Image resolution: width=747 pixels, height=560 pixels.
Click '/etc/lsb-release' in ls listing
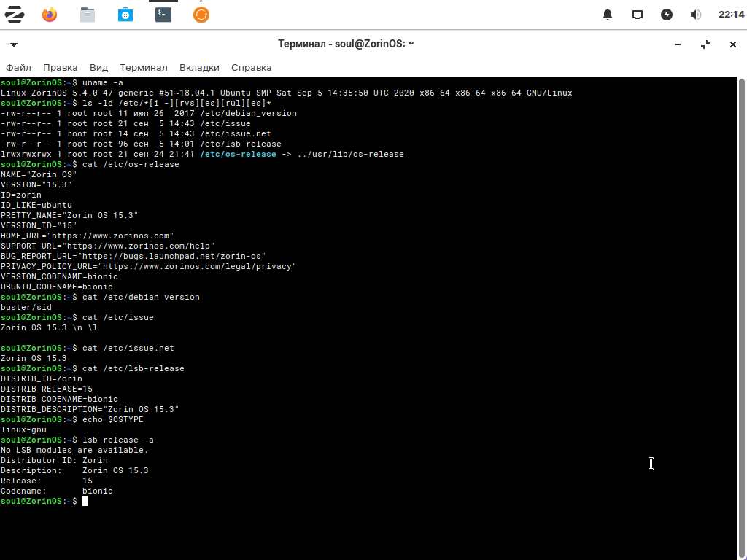241,144
